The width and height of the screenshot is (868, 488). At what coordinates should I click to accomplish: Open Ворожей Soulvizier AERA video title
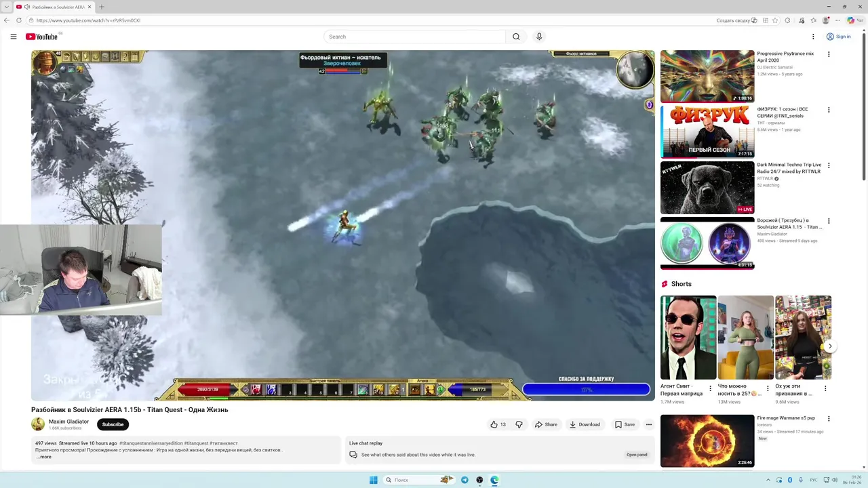tap(789, 224)
